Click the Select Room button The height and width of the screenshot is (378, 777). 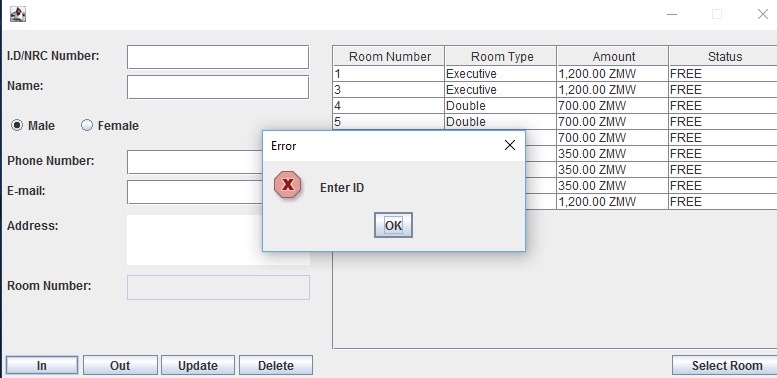coord(724,366)
